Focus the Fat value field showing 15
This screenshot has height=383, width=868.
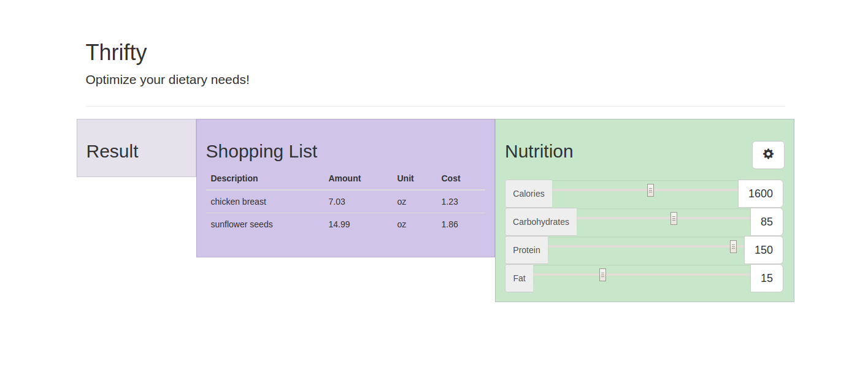click(x=766, y=278)
